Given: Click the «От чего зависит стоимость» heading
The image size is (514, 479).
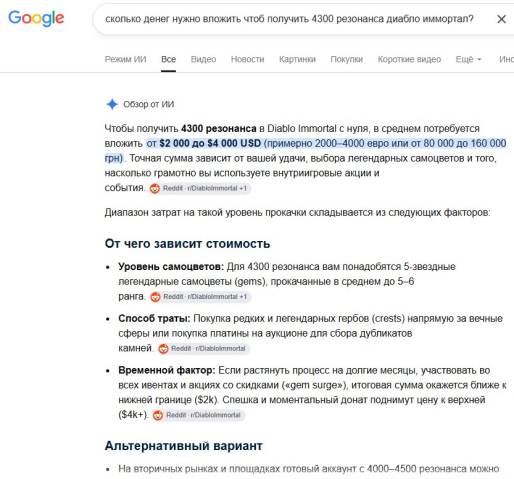Looking at the screenshot, I should tap(187, 244).
